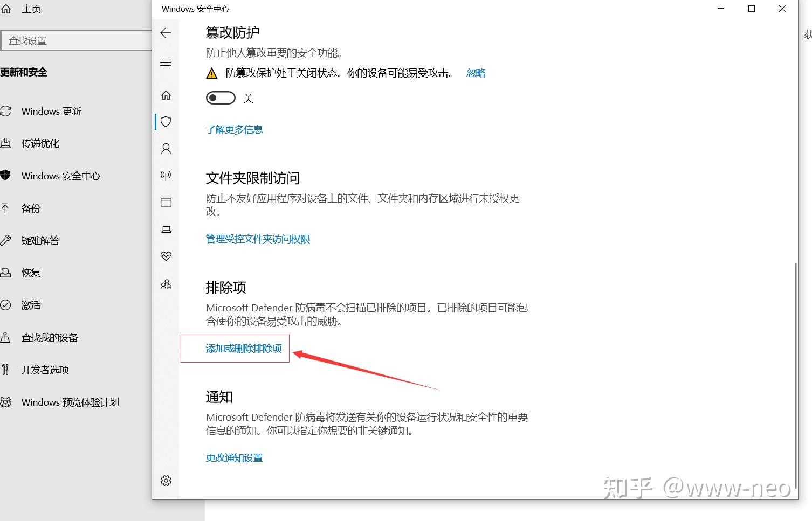
Task: Click the yellow warning triangle icon
Action: tap(212, 73)
